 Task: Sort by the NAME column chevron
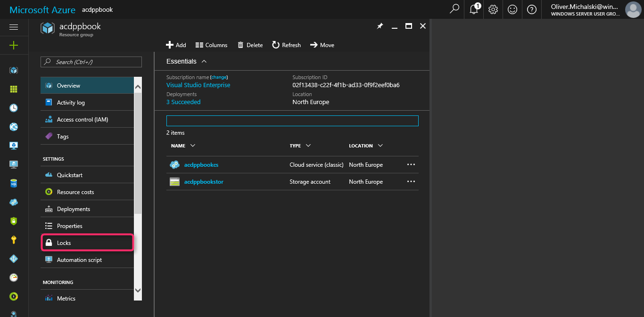192,146
